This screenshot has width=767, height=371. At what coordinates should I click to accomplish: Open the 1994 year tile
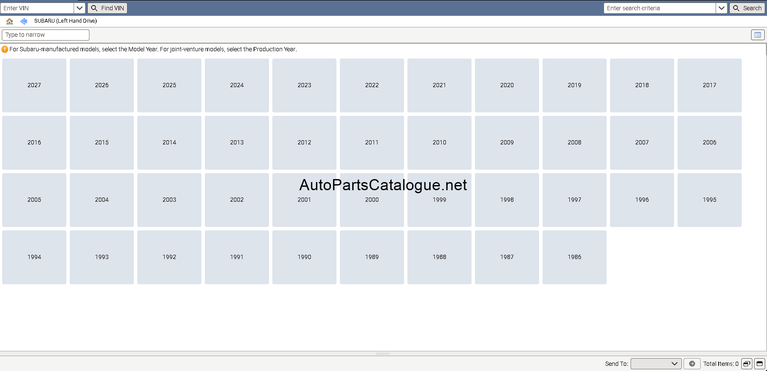click(x=34, y=257)
